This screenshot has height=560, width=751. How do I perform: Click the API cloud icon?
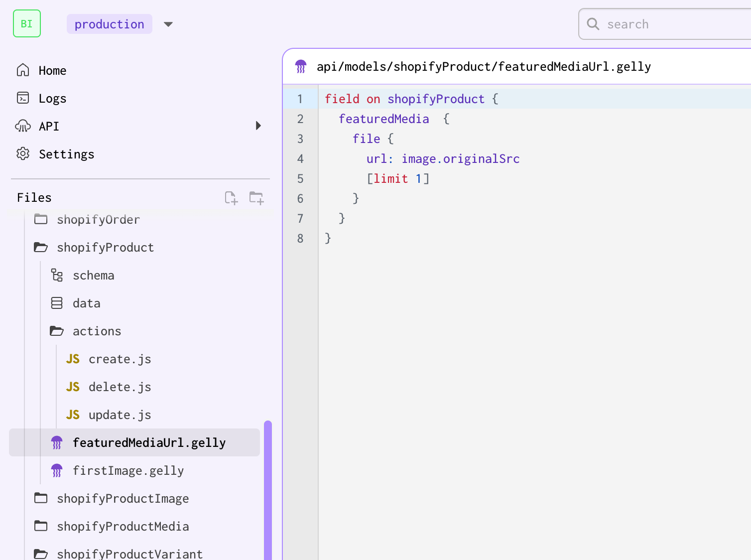tap(22, 126)
